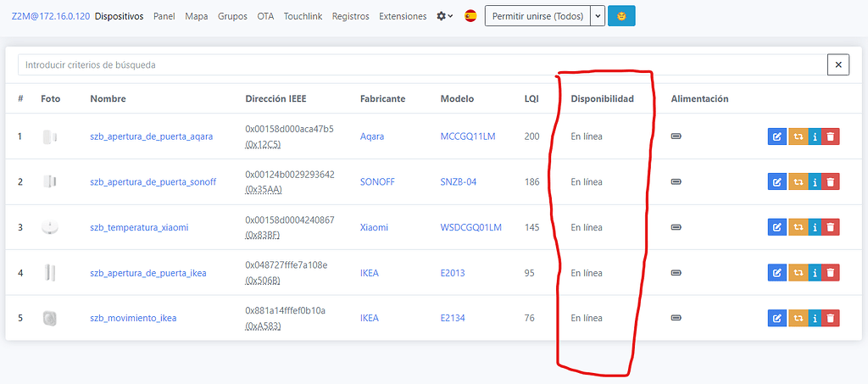Delete szb_apertura_de_puerta_sonoff with trash icon
This screenshot has height=384, width=868.
(831, 181)
